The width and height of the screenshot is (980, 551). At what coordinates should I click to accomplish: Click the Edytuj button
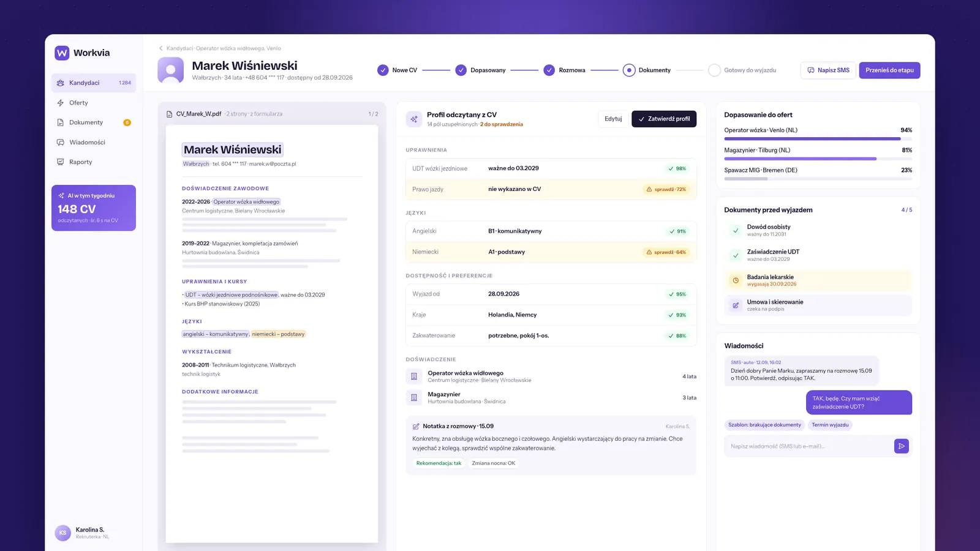(613, 119)
